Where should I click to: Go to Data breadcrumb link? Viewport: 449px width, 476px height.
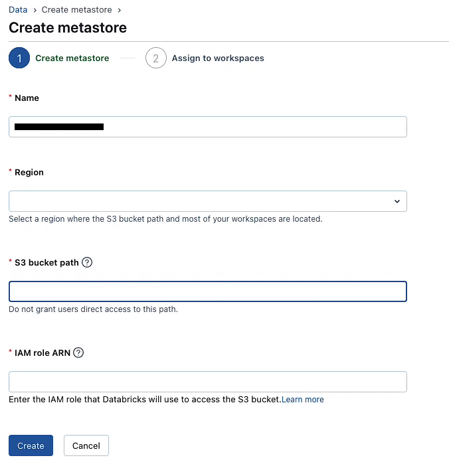(x=18, y=10)
